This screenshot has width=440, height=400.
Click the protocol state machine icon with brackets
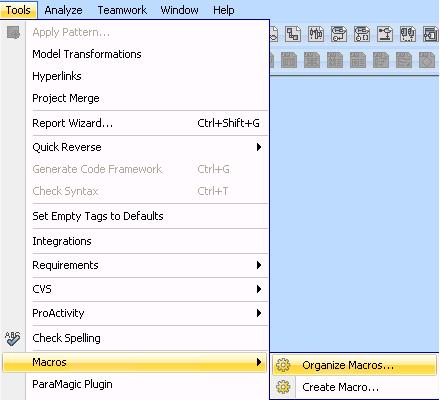tap(362, 34)
